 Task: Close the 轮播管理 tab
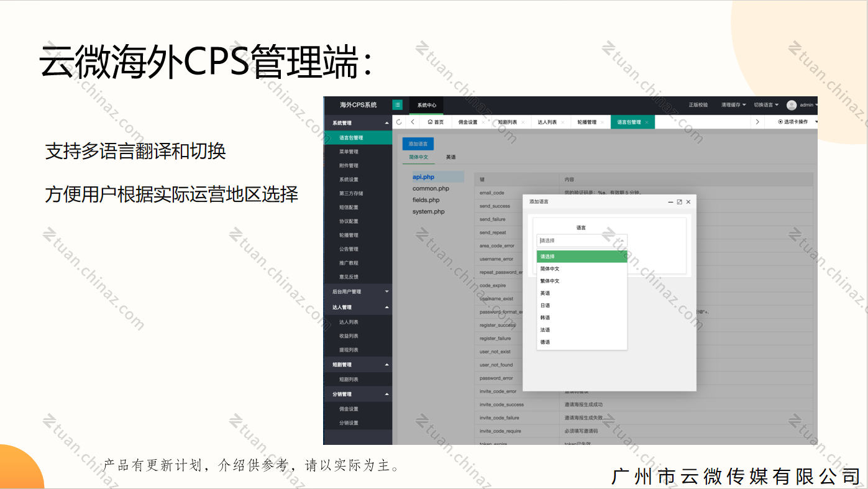pos(602,122)
